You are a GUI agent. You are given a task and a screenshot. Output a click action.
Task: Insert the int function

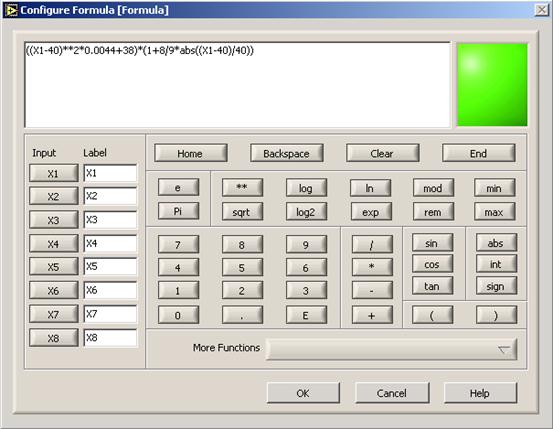pos(497,264)
